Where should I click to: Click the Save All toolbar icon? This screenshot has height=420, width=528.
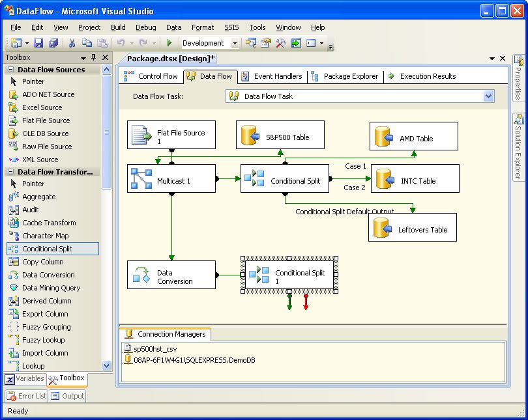[53, 43]
